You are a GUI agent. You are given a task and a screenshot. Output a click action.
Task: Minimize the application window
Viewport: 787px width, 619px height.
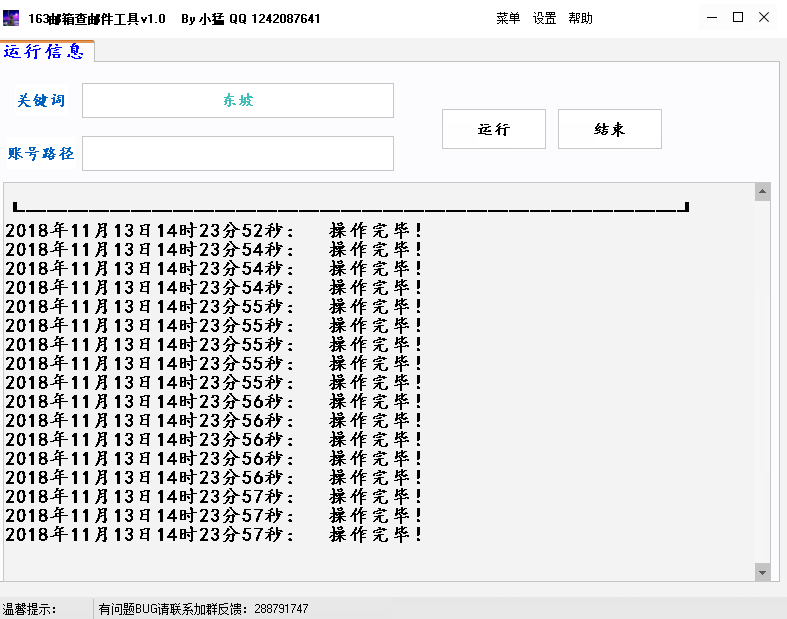[712, 18]
